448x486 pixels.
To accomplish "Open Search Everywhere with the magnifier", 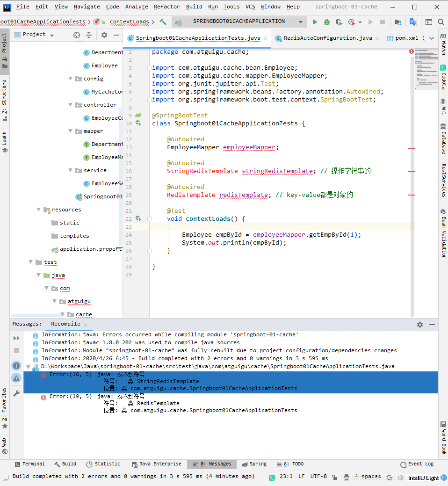I will pyautogui.click(x=440, y=22).
